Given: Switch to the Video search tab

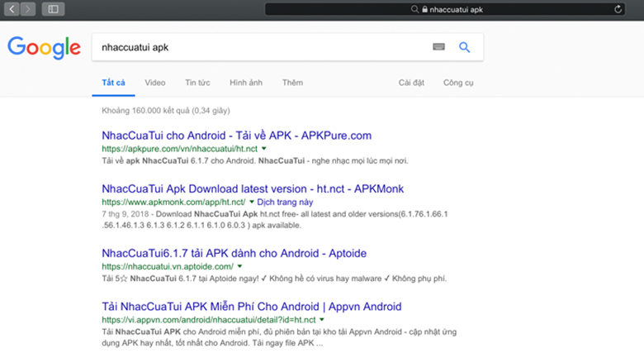Looking at the screenshot, I should pos(154,83).
